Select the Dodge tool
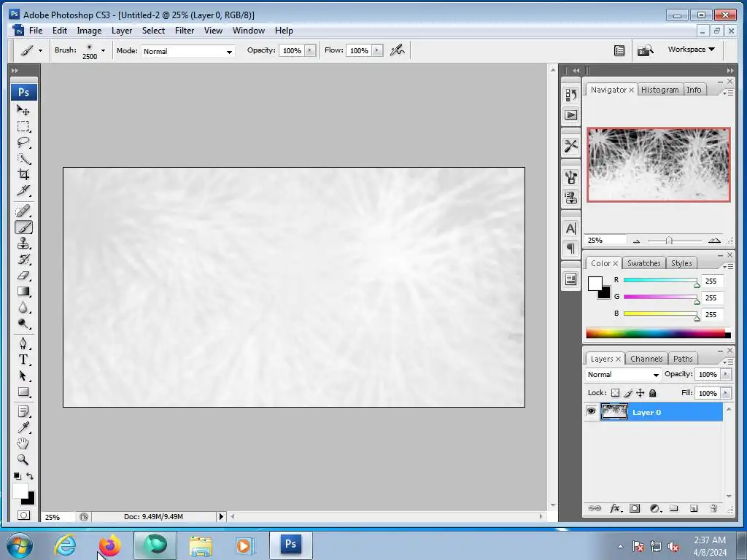This screenshot has height=560, width=747. (x=23, y=324)
